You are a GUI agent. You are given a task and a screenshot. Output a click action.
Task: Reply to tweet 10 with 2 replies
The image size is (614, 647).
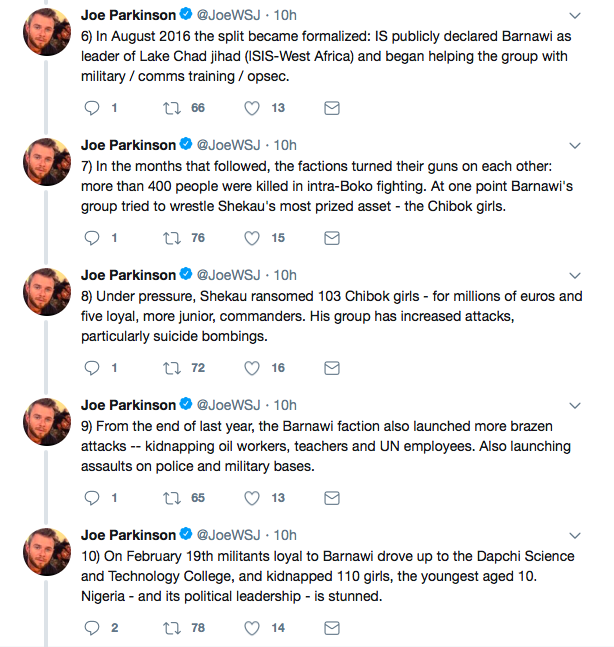[x=92, y=628]
